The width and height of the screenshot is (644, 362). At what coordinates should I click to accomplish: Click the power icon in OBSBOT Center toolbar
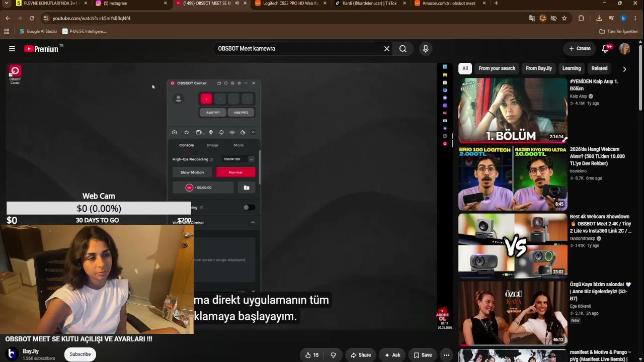point(186,132)
